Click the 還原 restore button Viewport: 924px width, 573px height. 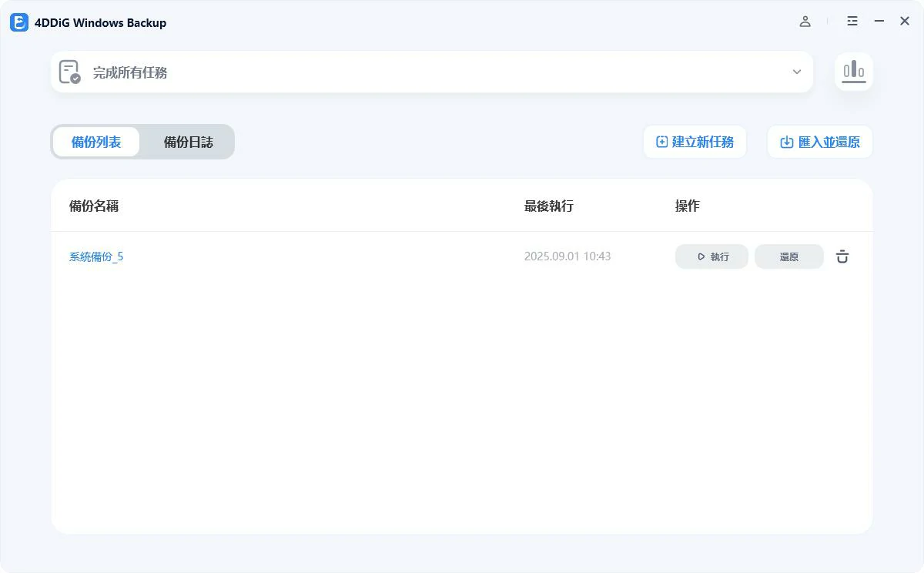click(x=789, y=256)
